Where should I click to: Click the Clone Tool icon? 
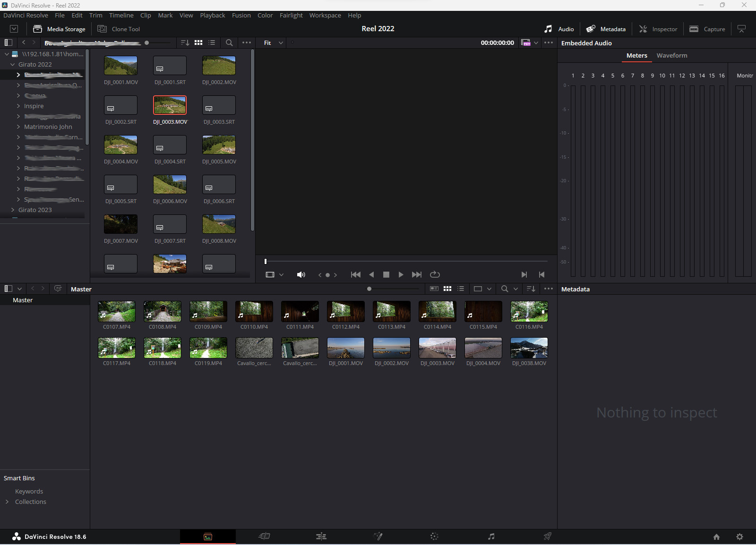pyautogui.click(x=102, y=29)
